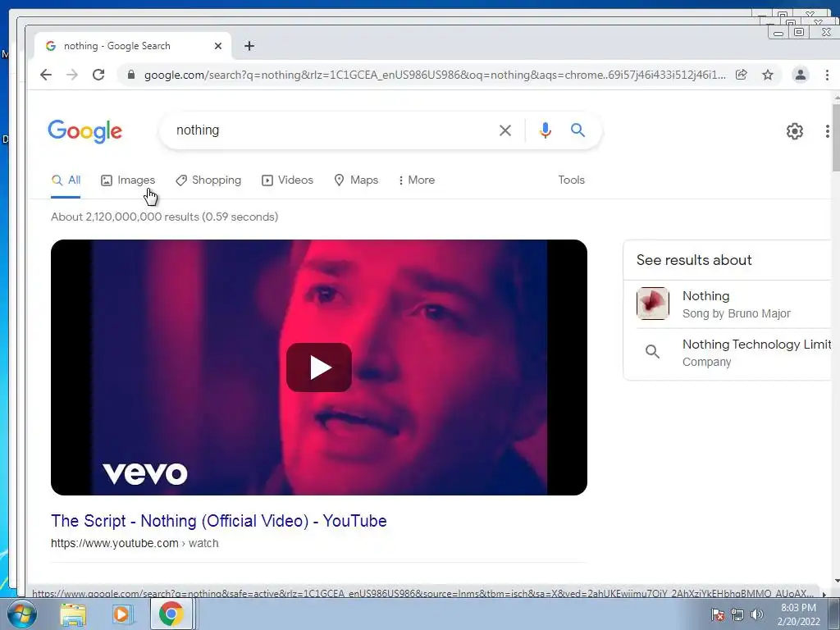Switch to Shopping results tab
This screenshot has width=840, height=630.
208,180
